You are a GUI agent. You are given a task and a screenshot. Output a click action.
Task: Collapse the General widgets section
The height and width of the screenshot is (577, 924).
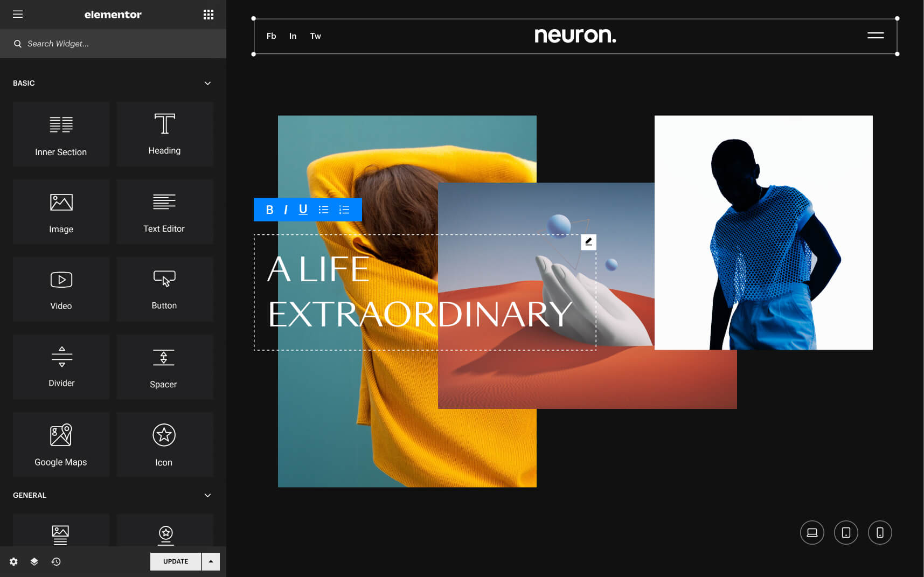coord(207,495)
